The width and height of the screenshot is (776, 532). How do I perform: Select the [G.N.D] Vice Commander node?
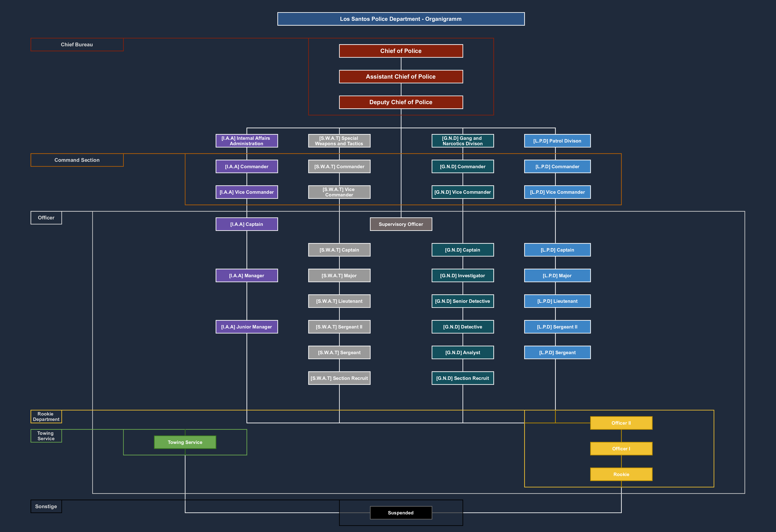[x=462, y=192]
